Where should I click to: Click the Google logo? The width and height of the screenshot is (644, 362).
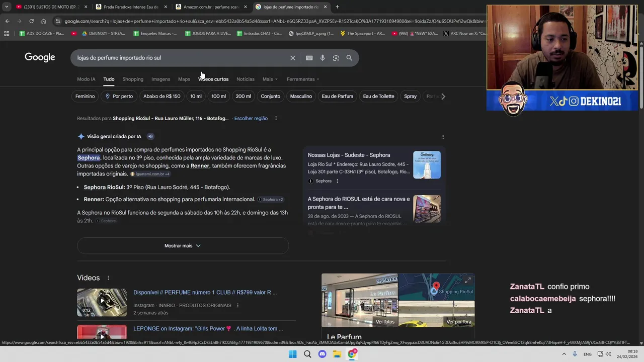[x=40, y=57]
